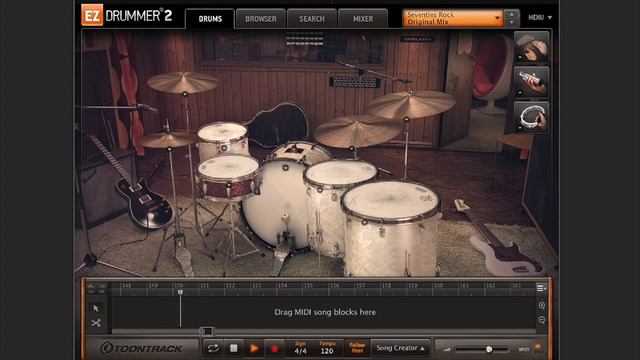The width and height of the screenshot is (640, 360).
Task: Click the redo arrow in the timeline
Action: [x=102, y=289]
